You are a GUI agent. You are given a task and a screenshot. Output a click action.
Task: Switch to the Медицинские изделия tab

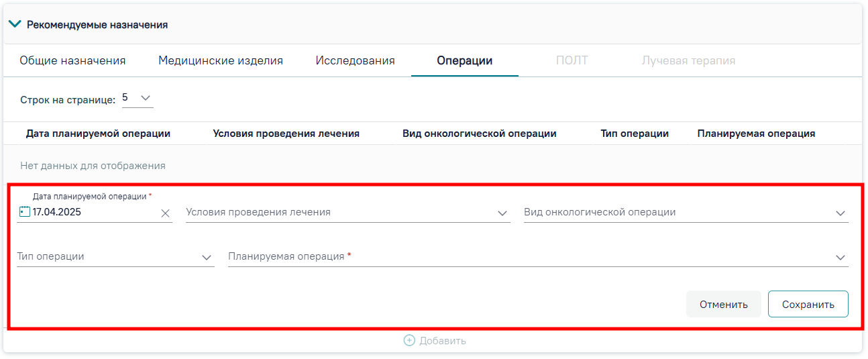tap(221, 61)
